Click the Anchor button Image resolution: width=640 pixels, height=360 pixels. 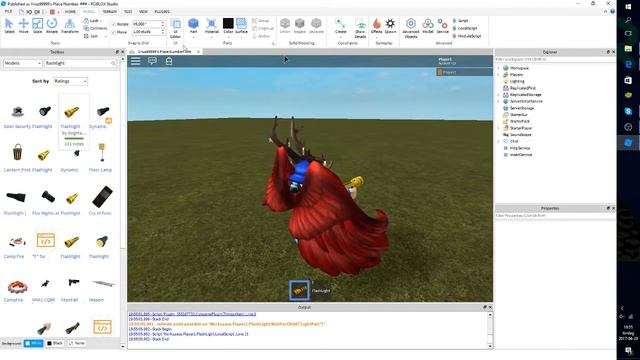(261, 36)
